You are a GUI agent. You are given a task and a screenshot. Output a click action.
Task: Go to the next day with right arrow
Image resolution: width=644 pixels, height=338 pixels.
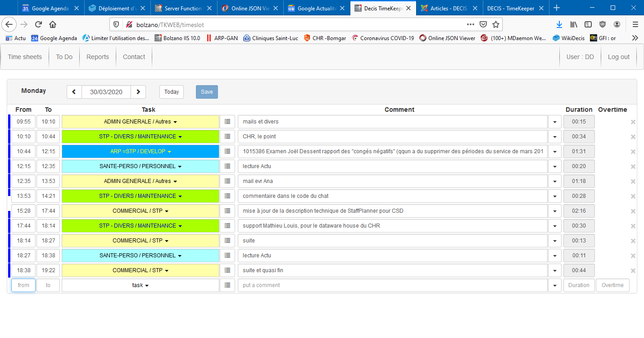[138, 92]
